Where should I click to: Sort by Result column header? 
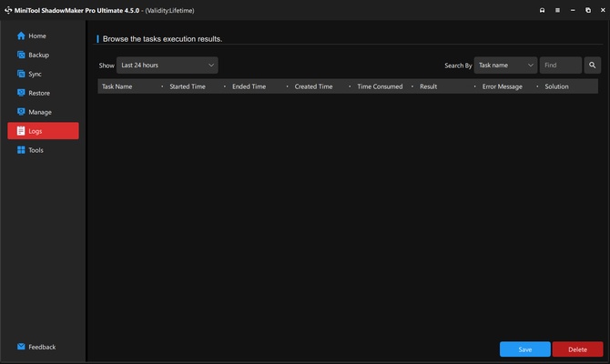(428, 86)
